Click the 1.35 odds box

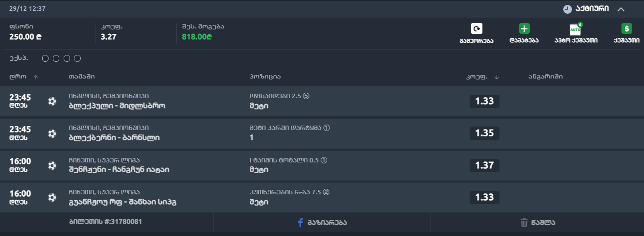pyautogui.click(x=484, y=133)
